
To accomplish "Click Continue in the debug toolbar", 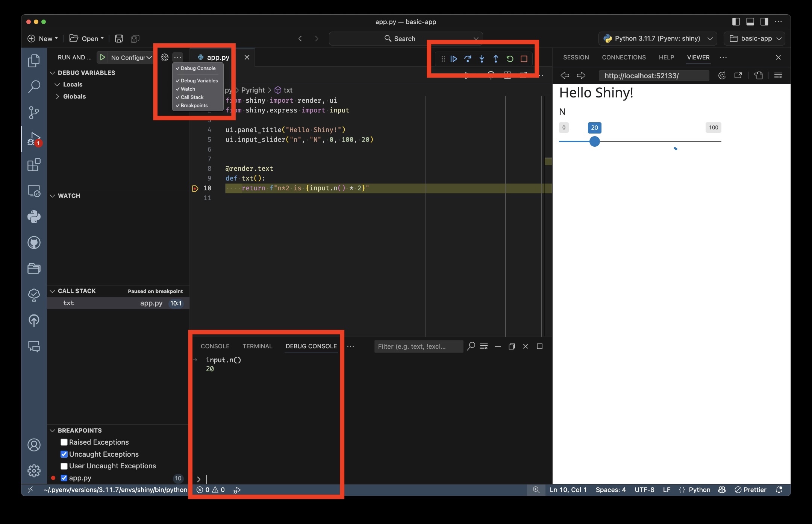I will (454, 59).
